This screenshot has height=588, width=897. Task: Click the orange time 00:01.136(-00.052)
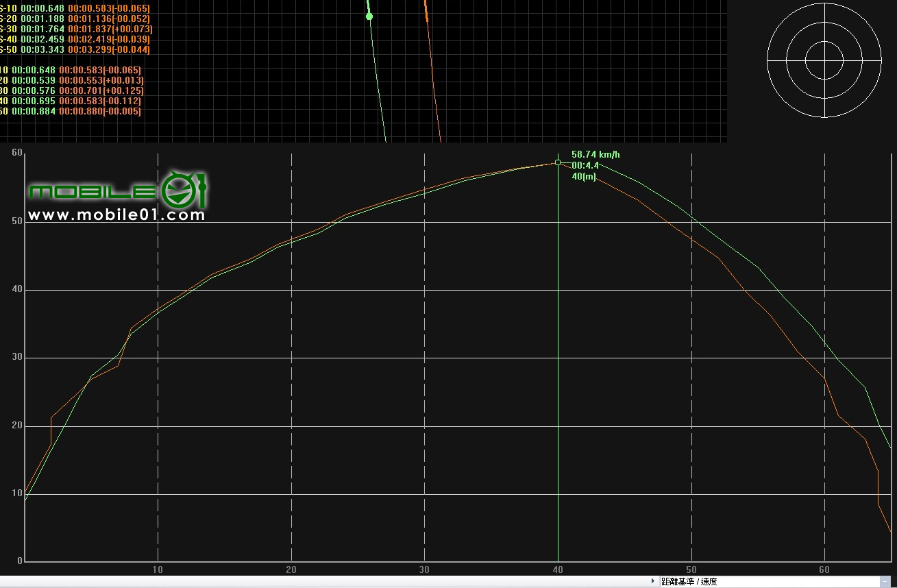(x=109, y=19)
